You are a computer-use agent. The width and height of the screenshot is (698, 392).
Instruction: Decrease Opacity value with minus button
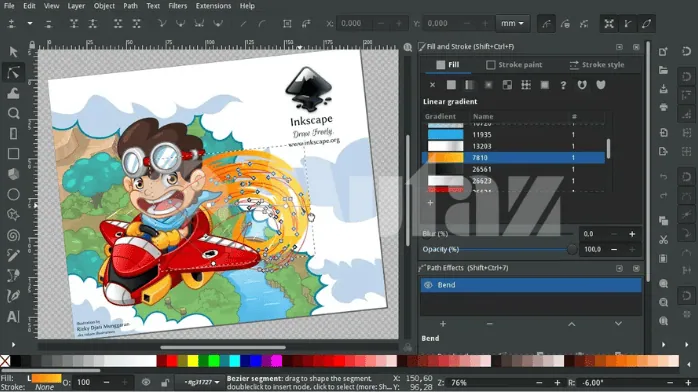coord(614,250)
